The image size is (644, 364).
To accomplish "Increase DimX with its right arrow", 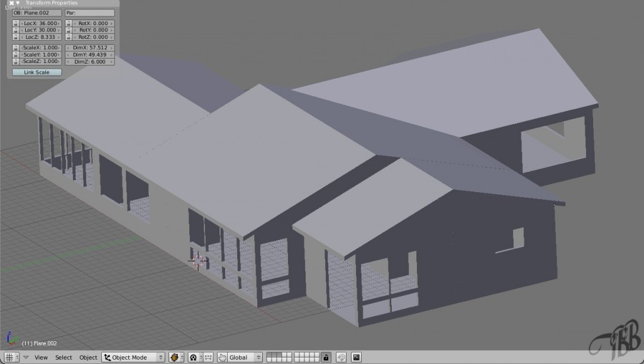I will [x=112, y=48].
